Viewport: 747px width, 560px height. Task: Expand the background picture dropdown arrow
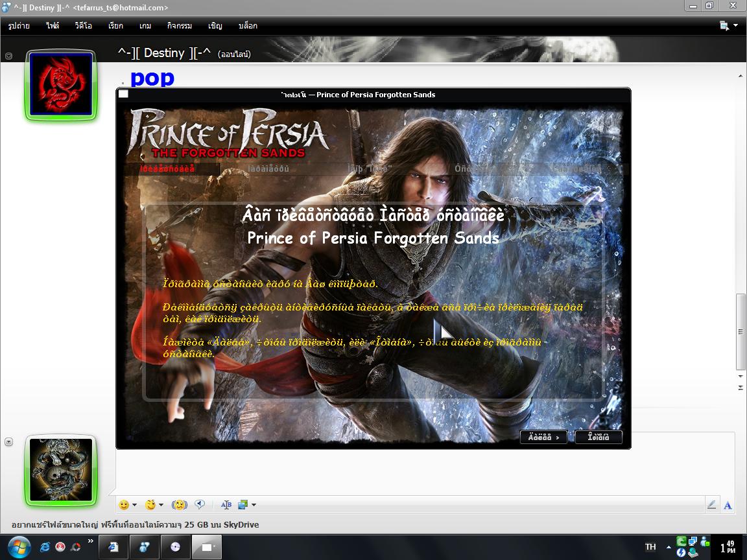pos(254,505)
